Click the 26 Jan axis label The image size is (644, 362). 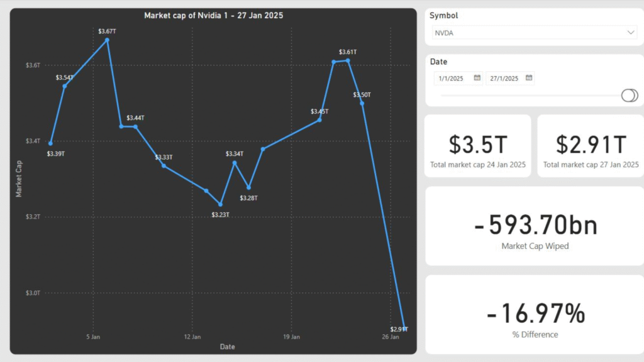(391, 337)
